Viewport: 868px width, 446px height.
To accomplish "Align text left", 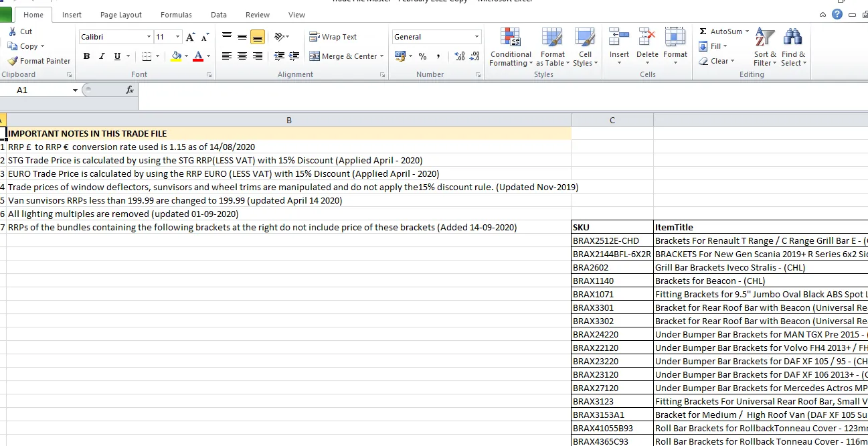I will 227,56.
